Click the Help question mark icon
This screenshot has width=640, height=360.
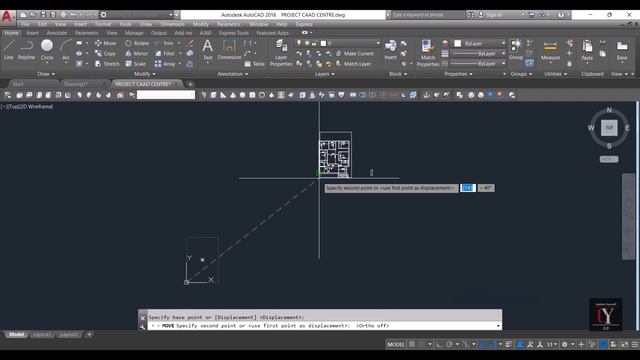tap(561, 15)
